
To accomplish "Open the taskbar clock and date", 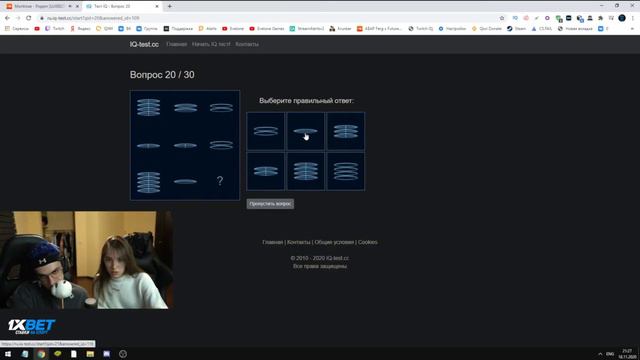I will (x=627, y=354).
